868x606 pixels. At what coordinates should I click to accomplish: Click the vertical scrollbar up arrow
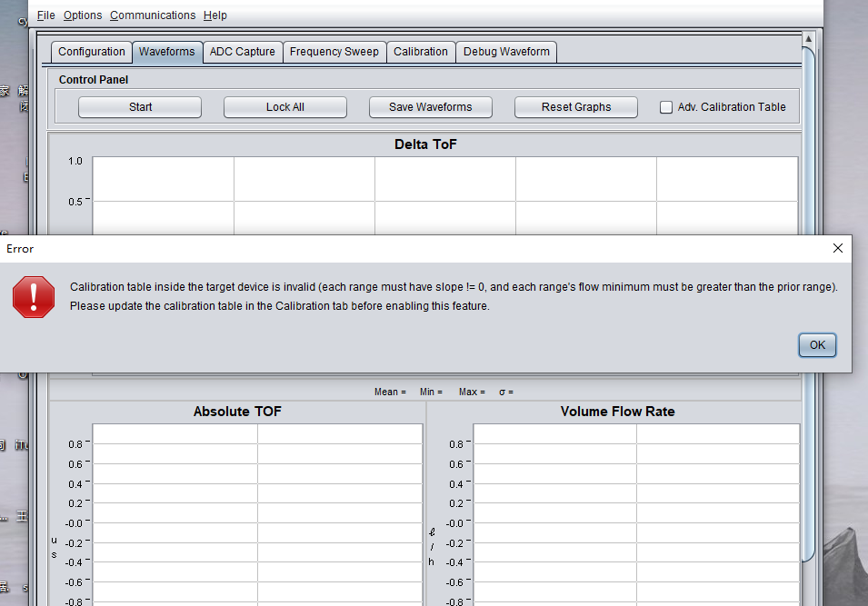click(808, 39)
